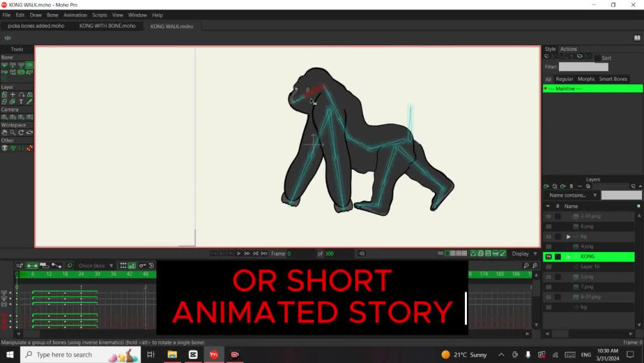This screenshot has height=363, width=644.
Task: Select the Orbit Workspace tool
Action: click(30, 132)
